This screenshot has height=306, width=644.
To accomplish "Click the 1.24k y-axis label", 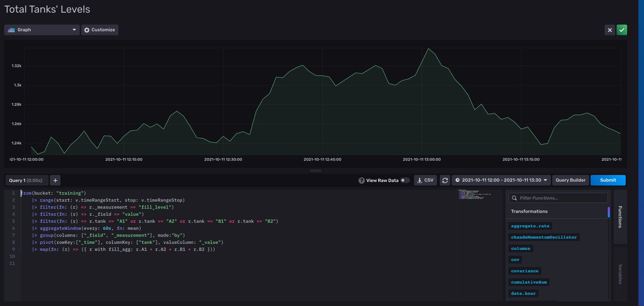I will click(x=16, y=143).
